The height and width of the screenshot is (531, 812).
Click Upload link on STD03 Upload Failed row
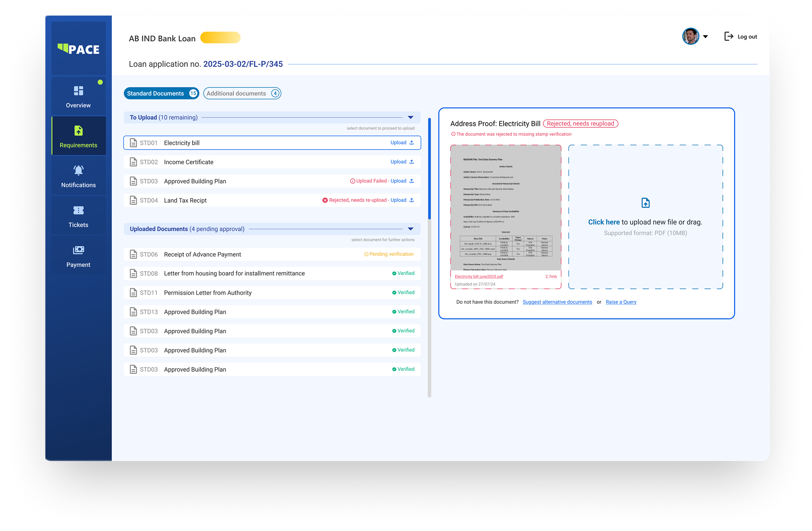tap(398, 181)
